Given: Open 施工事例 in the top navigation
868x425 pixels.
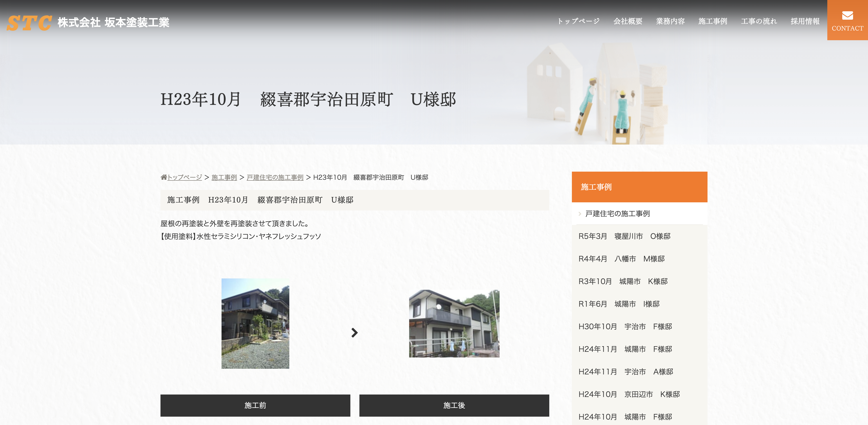Looking at the screenshot, I should [x=713, y=21].
